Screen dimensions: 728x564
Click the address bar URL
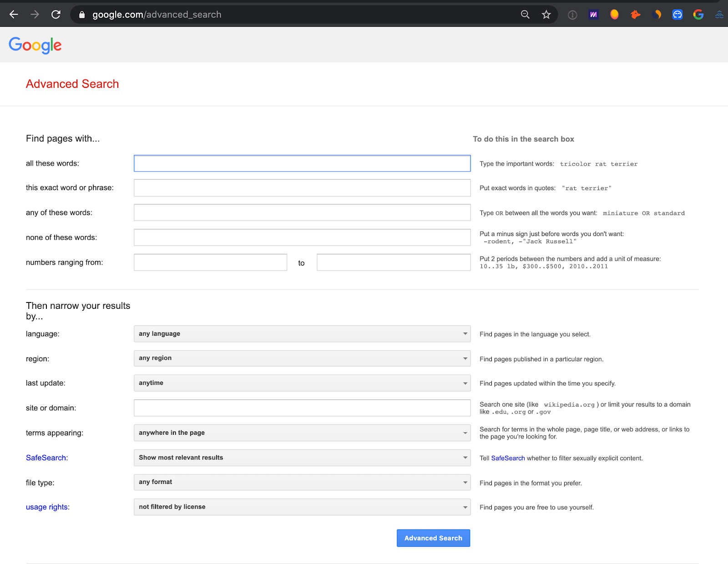157,15
